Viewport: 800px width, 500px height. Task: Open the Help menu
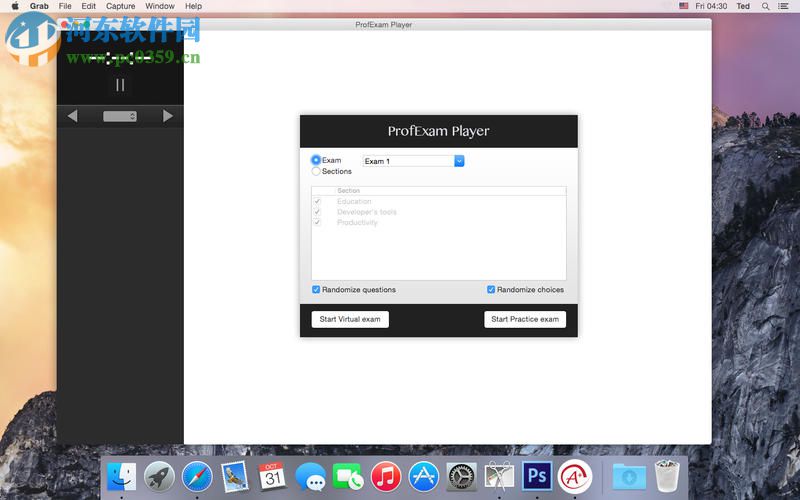coord(193,6)
